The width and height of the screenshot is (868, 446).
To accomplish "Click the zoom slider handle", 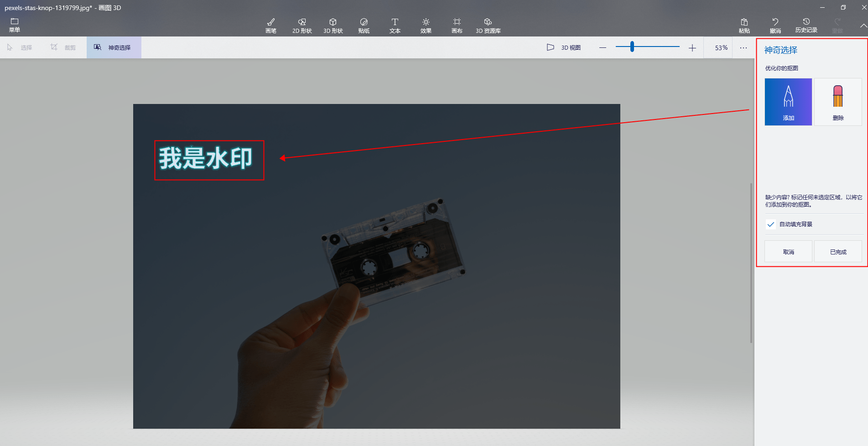I will tap(632, 47).
